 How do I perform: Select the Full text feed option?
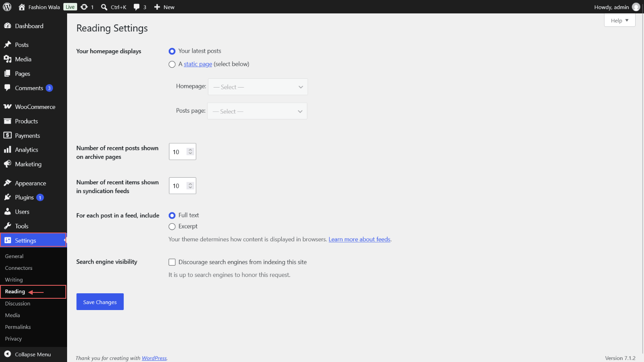pos(172,215)
